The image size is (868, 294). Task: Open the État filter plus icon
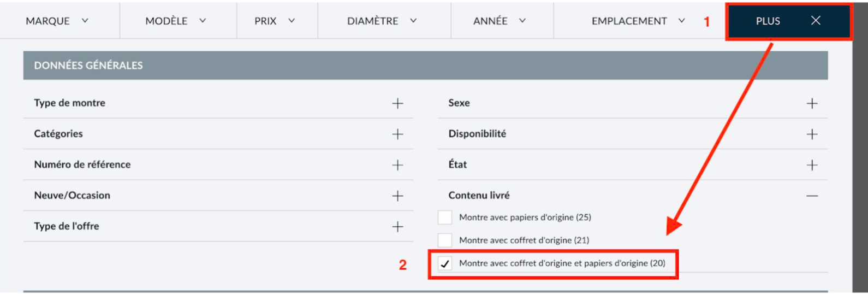pyautogui.click(x=812, y=165)
